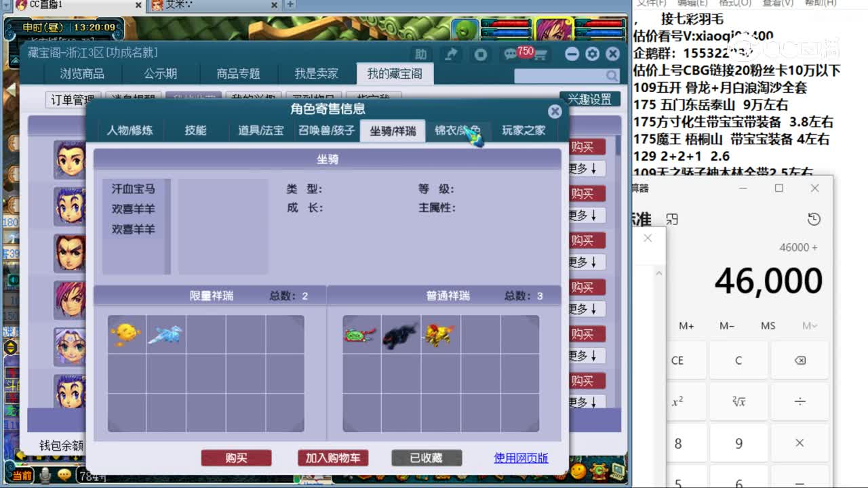Switch to the 锦衣/染色 tab in the dialog

coord(458,131)
